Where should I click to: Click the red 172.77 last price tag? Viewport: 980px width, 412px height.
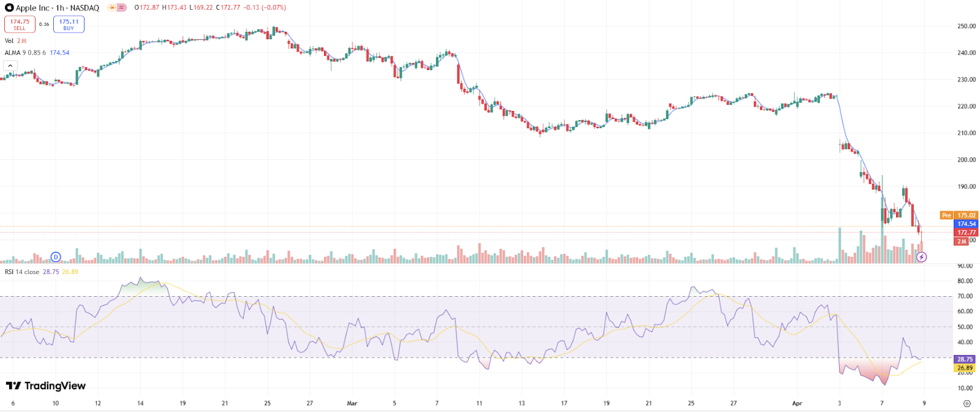[x=967, y=232]
